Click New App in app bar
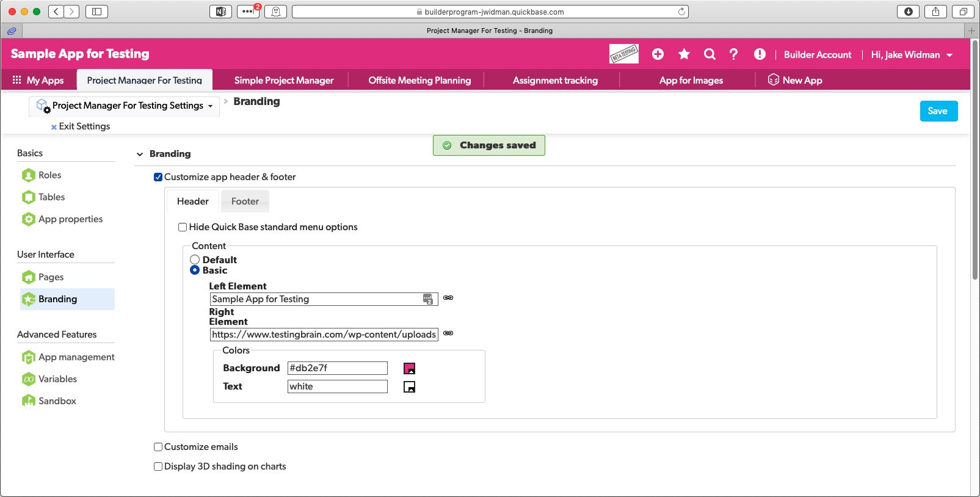The height and width of the screenshot is (497, 980). tap(795, 80)
